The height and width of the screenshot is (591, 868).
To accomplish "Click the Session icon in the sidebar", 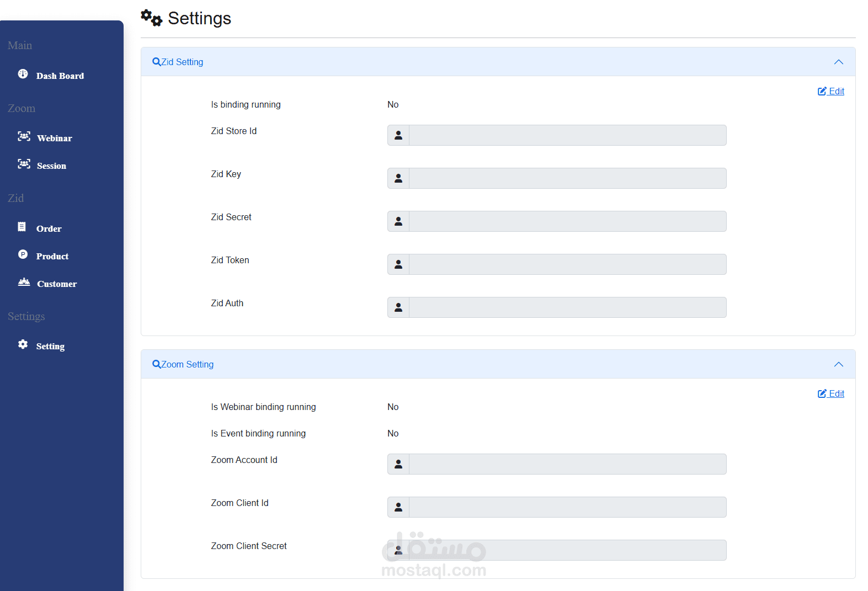I will pyautogui.click(x=24, y=164).
